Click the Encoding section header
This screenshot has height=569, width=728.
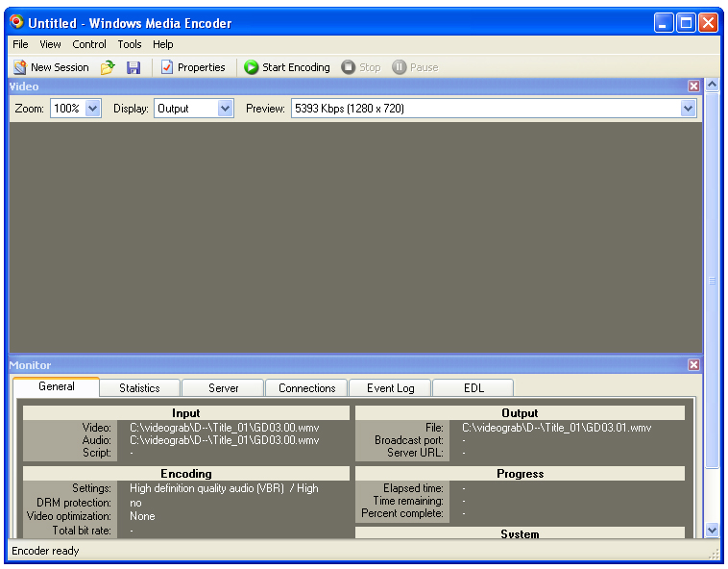coord(186,473)
